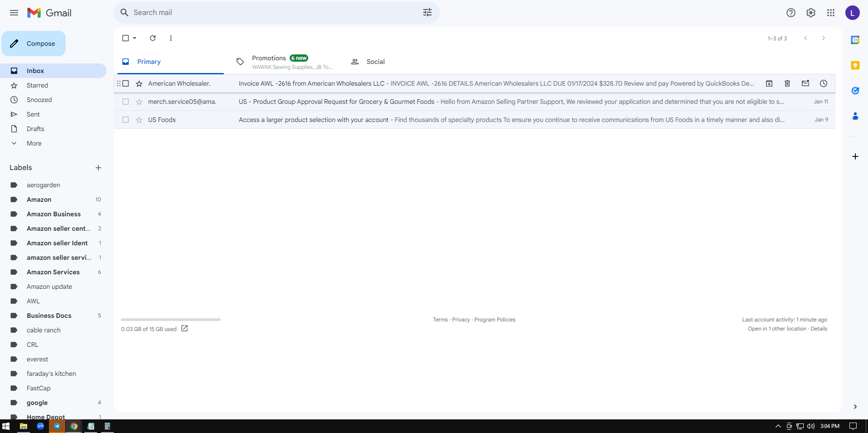Open search options filter icon

tap(427, 13)
